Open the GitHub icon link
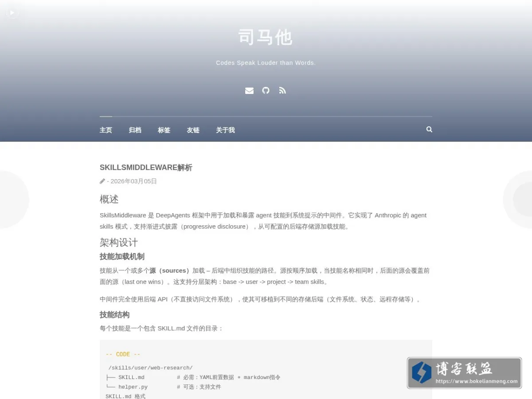 (266, 90)
